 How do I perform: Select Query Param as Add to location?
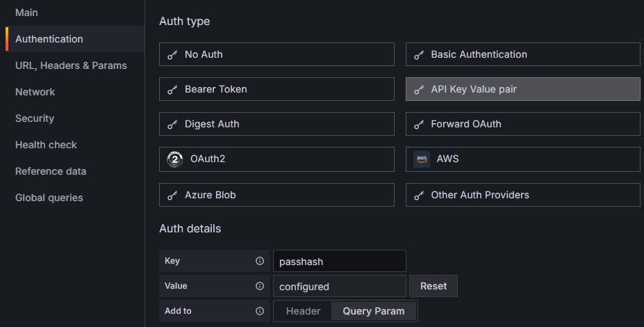[373, 311]
